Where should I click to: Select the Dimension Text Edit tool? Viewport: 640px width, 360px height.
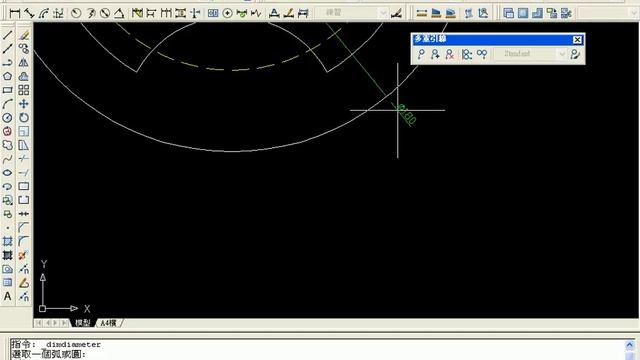click(289, 13)
